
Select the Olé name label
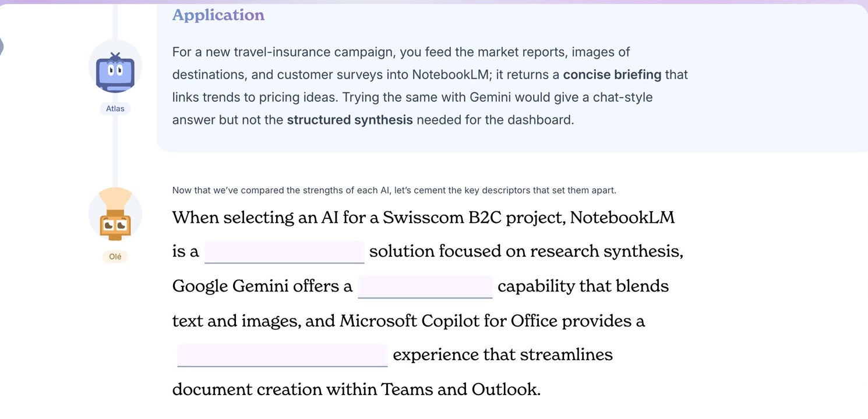tap(115, 256)
